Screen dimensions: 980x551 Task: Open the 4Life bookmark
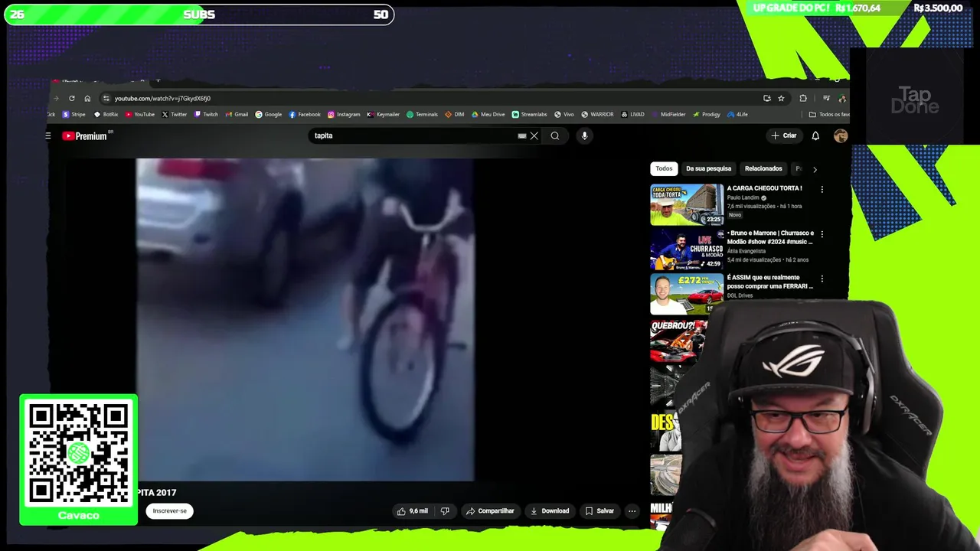737,114
